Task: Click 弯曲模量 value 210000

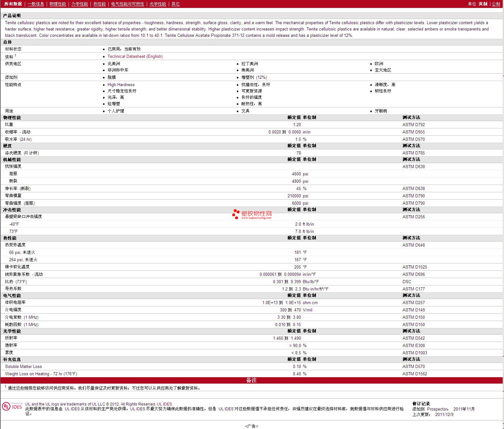Action: pyautogui.click(x=294, y=196)
